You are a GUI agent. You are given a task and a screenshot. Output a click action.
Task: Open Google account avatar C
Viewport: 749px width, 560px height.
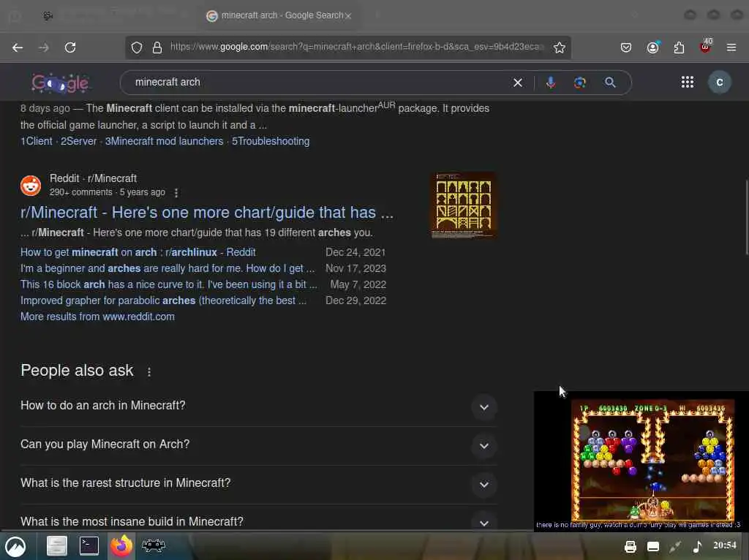point(720,82)
